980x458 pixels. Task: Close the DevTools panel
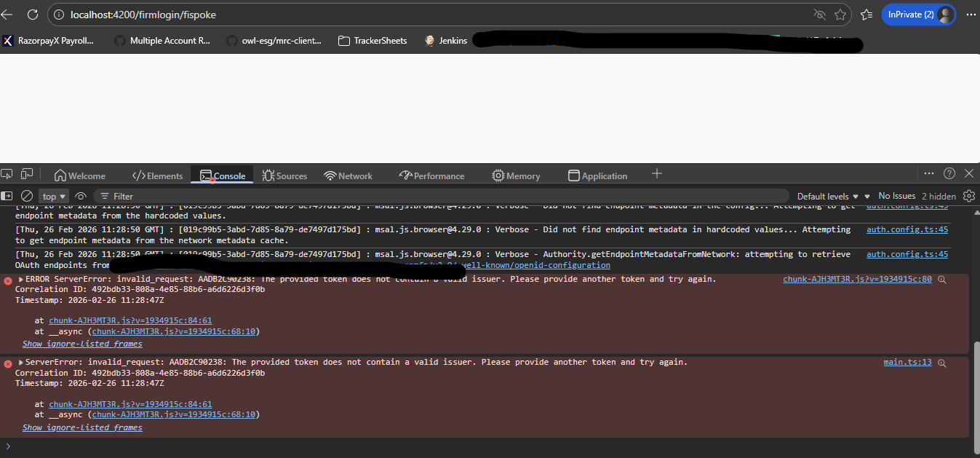tap(969, 173)
